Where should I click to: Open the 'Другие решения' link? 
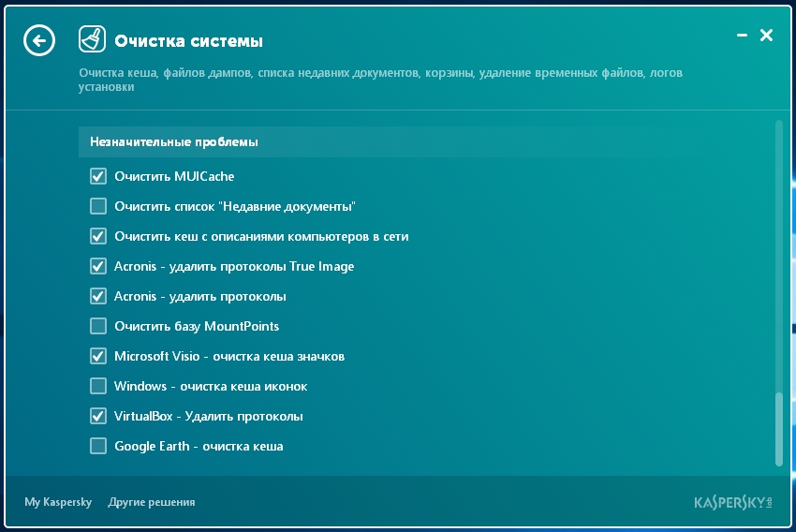152,502
